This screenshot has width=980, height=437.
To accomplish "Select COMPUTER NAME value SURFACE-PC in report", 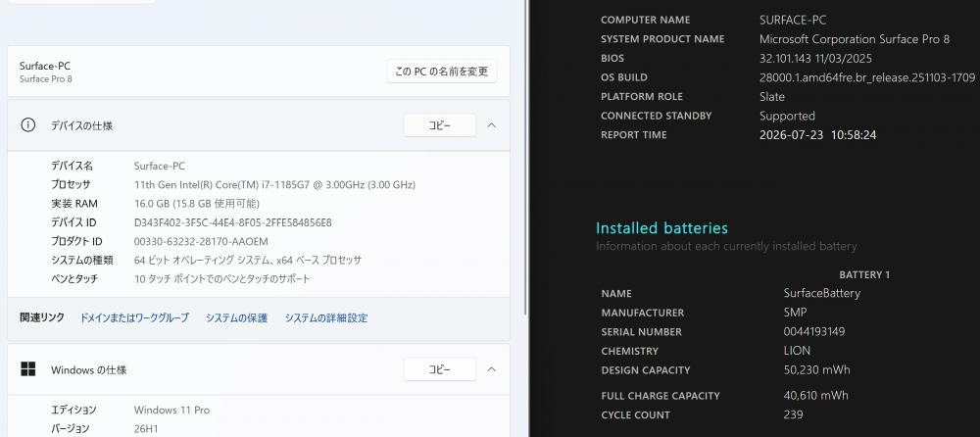I will (793, 20).
